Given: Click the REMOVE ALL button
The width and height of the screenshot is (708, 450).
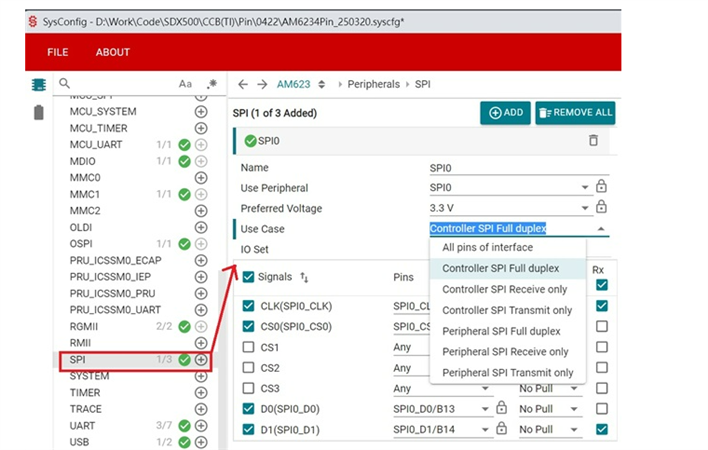Looking at the screenshot, I should pyautogui.click(x=575, y=112).
